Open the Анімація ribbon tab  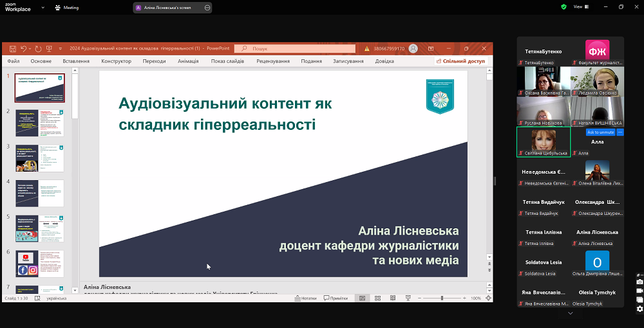coord(188,61)
